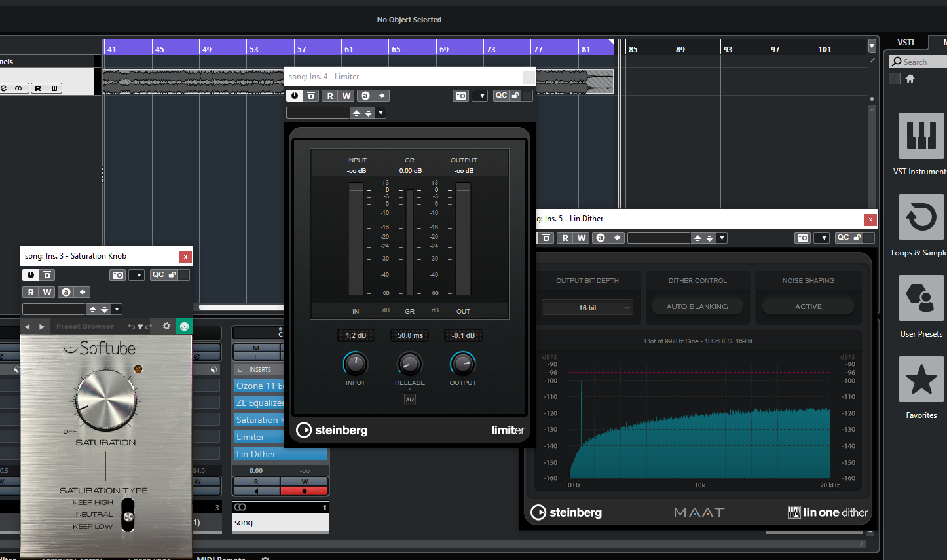
Task: Toggle the QC lock icon in Limiter window
Action: (515, 96)
